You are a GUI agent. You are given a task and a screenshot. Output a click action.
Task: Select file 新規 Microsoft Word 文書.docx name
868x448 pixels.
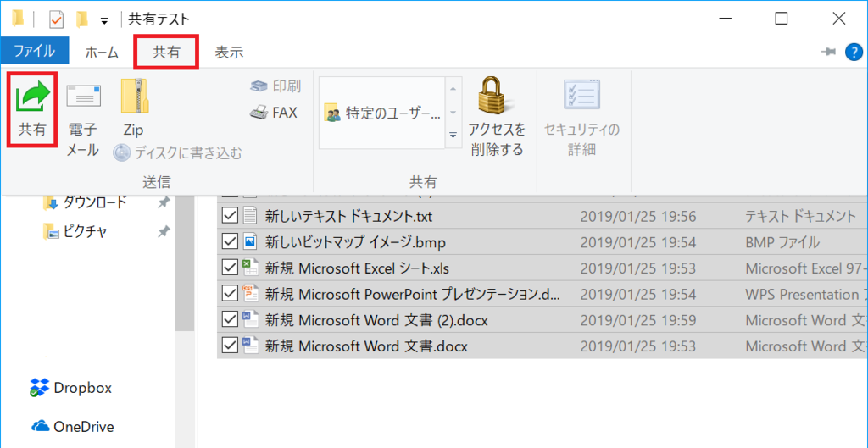pyautogui.click(x=366, y=346)
